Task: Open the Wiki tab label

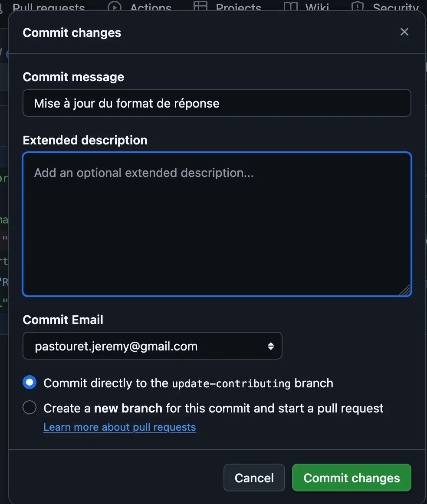Action: tap(317, 7)
